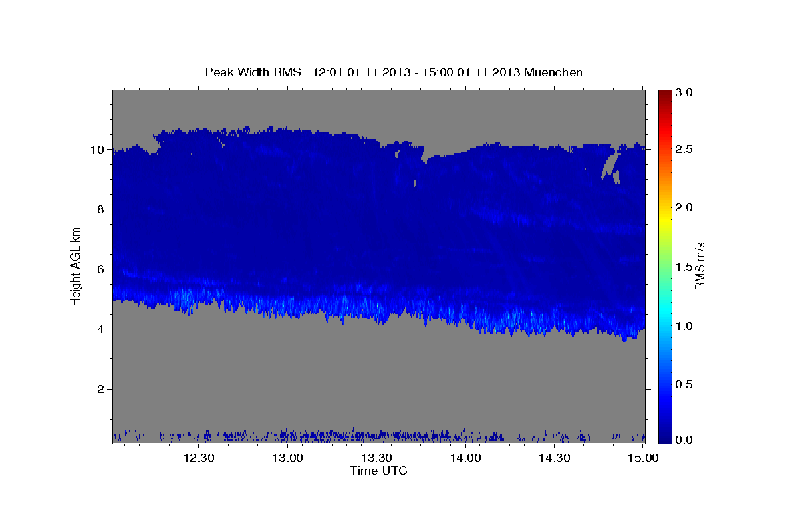Click the height tick label 10
798x532 pixels.
point(97,150)
